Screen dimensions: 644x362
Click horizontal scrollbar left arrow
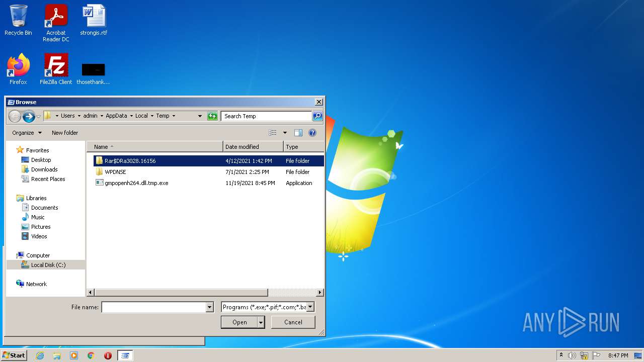pyautogui.click(x=91, y=292)
